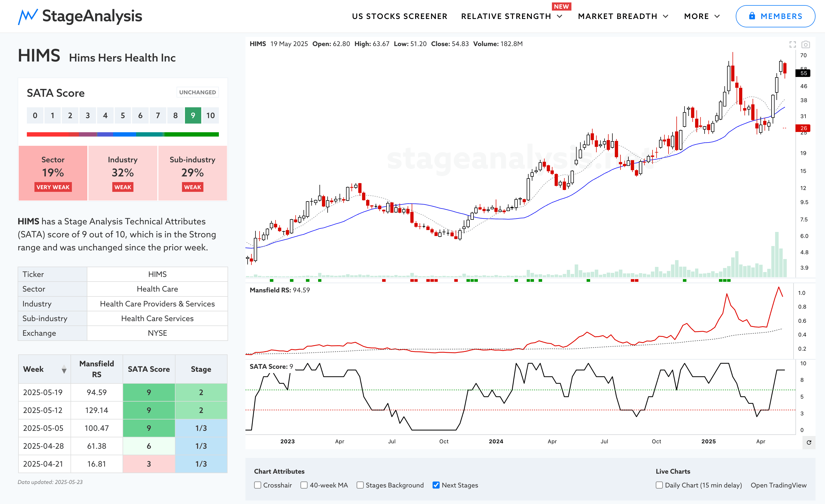Click the 2025-05-05 week cell

coord(44,428)
